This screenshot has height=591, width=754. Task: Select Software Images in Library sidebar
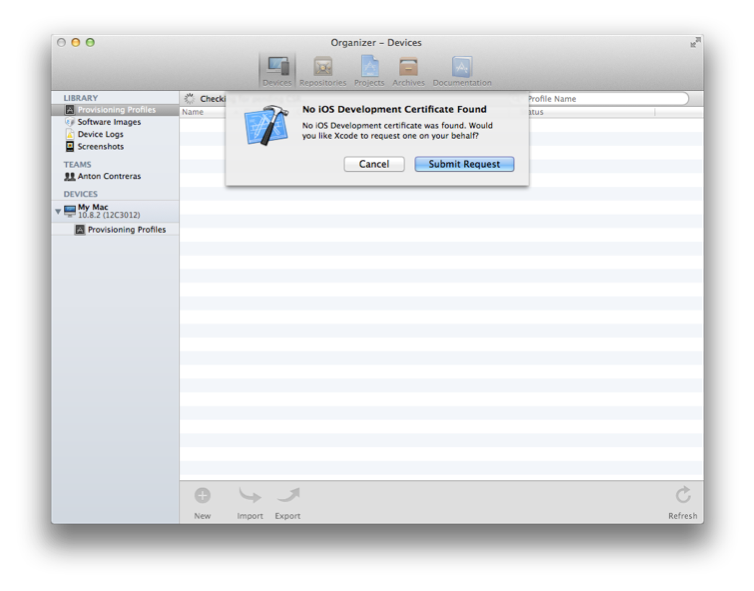click(108, 122)
